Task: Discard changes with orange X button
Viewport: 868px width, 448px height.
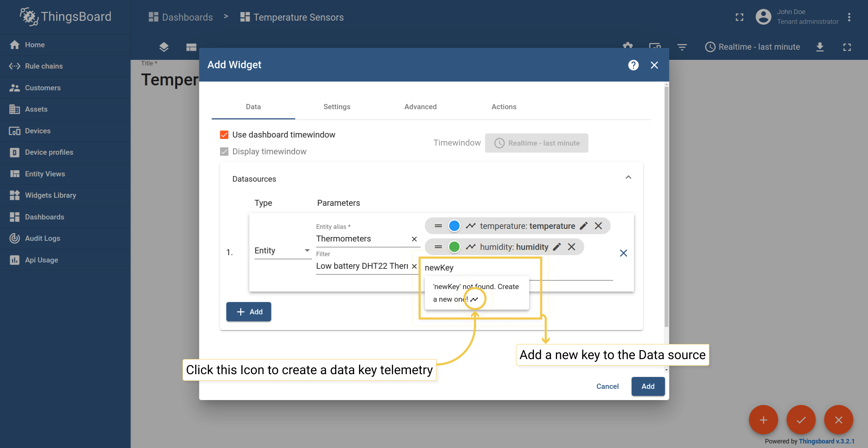Action: (839, 420)
